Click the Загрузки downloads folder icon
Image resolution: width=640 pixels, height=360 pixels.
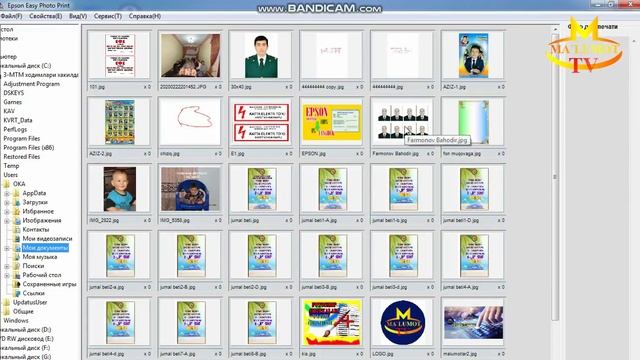16,202
